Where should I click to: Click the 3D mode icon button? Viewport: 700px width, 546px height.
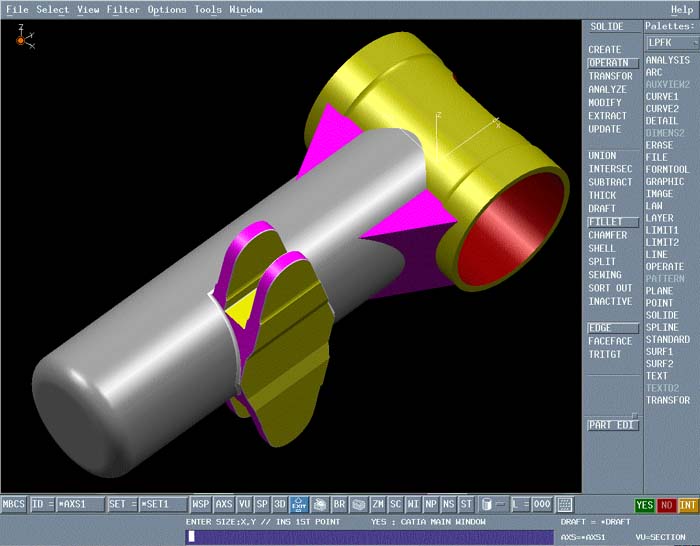tap(280, 505)
